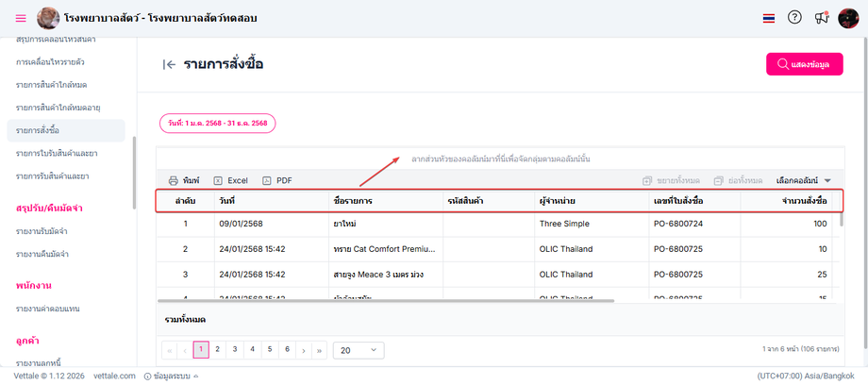Viewport: 868px width, 385px height.
Task: Export the table to PDF
Action: (277, 180)
